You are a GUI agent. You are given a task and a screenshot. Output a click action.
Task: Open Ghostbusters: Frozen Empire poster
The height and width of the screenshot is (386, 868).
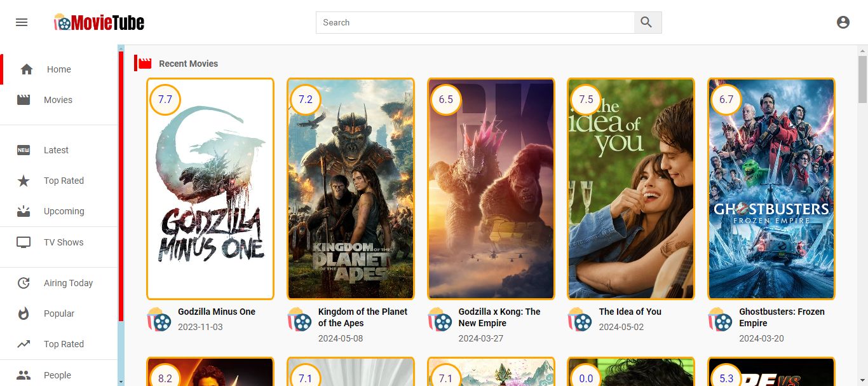click(771, 189)
